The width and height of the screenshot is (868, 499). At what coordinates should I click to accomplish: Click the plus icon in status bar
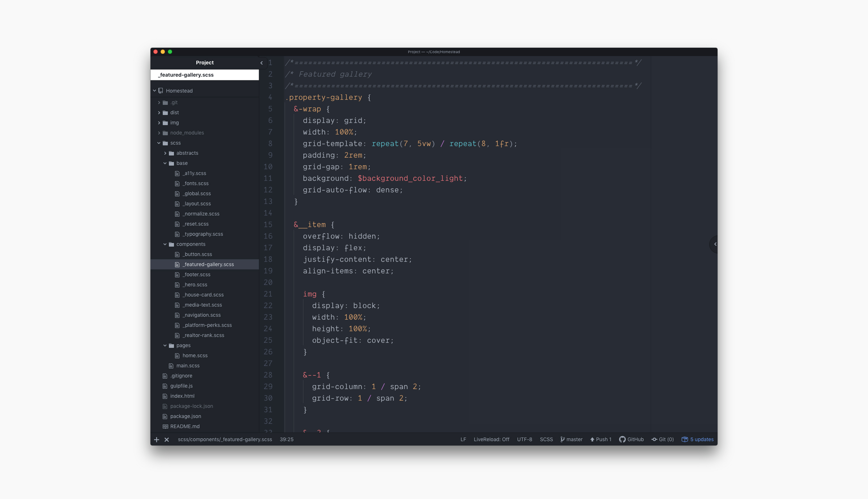(157, 439)
